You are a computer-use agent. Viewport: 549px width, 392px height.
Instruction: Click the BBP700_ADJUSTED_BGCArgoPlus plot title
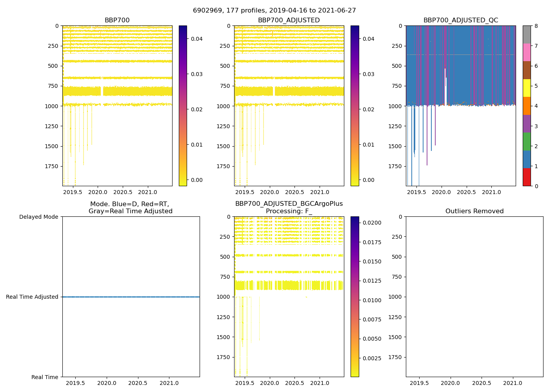click(289, 204)
